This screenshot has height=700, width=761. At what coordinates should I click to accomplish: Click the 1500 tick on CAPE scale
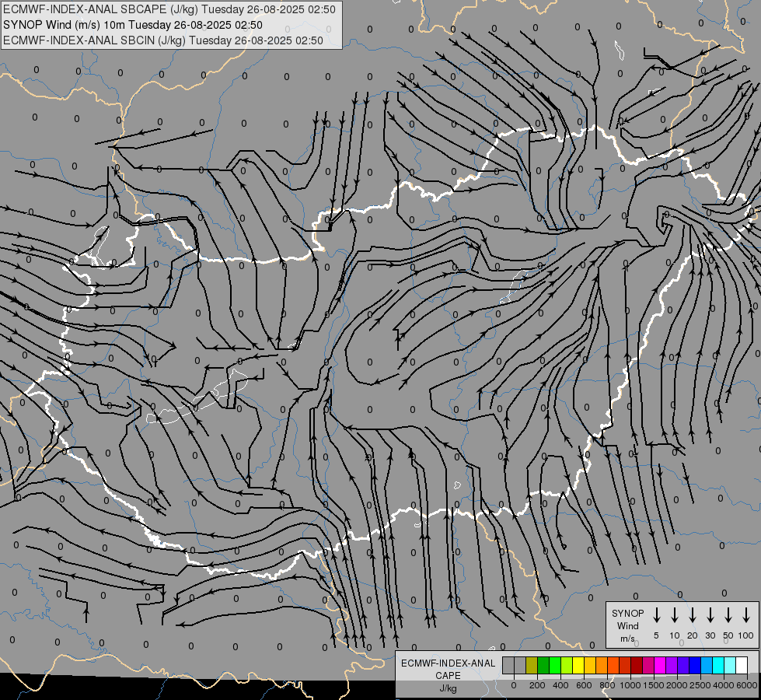click(x=654, y=685)
